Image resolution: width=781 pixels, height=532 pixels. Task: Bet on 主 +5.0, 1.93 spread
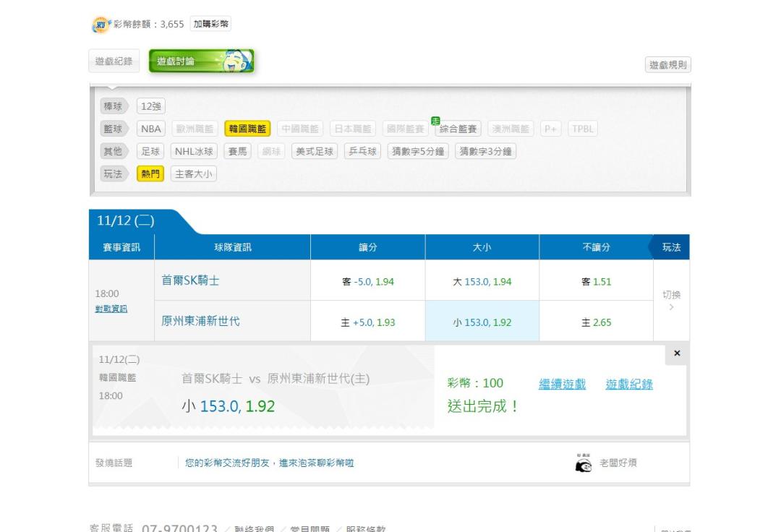tap(368, 322)
